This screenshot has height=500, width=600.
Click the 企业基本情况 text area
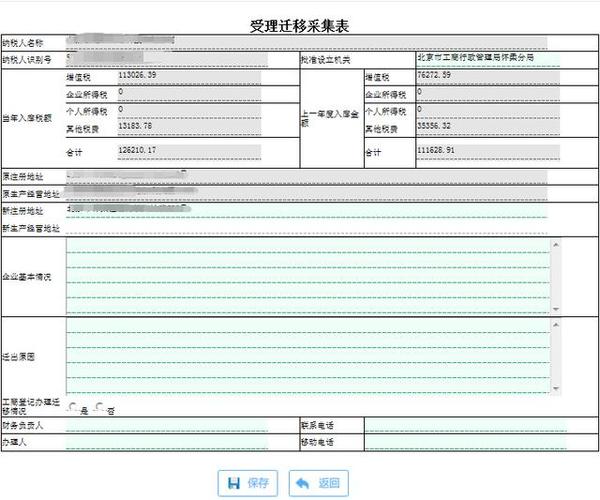pos(308,277)
